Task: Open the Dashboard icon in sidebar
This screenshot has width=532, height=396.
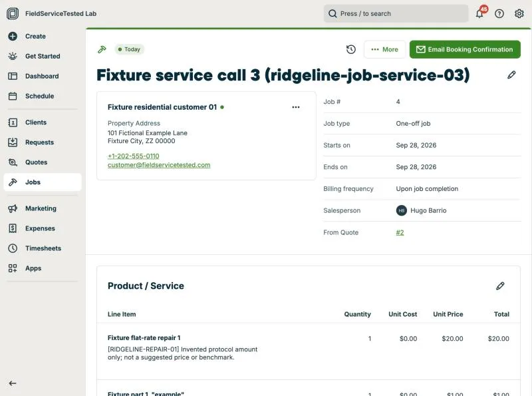Action: point(13,76)
